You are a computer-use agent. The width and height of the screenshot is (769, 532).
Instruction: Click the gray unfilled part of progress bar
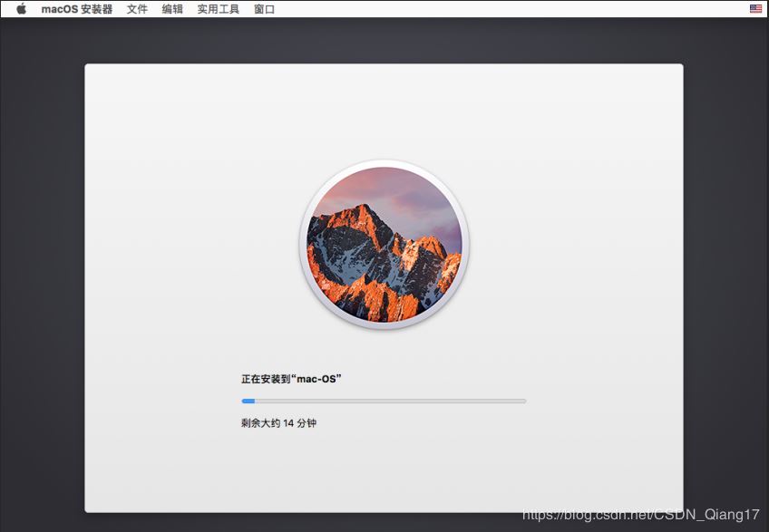(390, 401)
